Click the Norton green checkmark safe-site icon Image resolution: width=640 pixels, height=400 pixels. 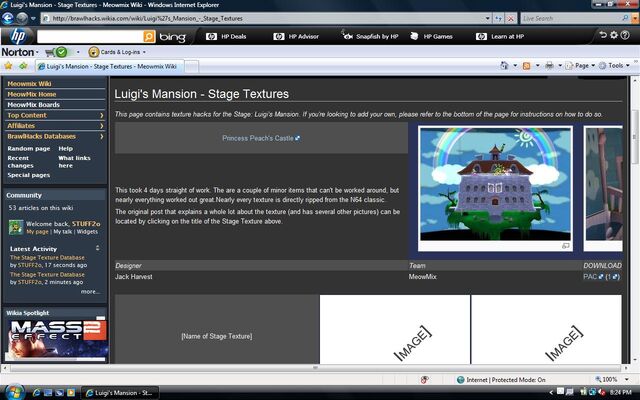[61, 52]
